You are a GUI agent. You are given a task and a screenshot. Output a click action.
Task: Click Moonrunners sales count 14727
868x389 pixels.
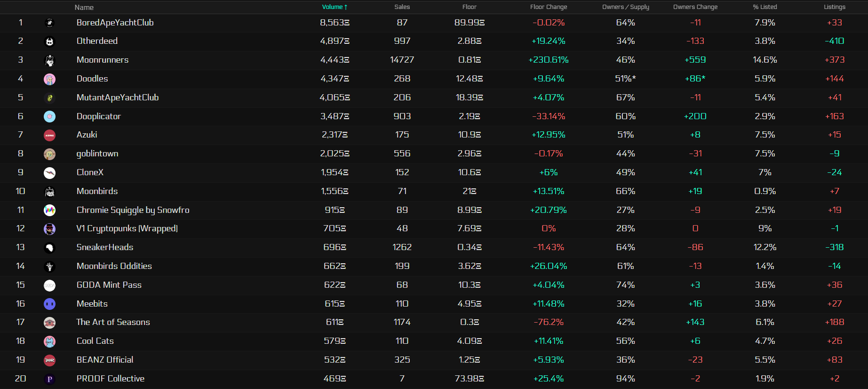coord(402,60)
